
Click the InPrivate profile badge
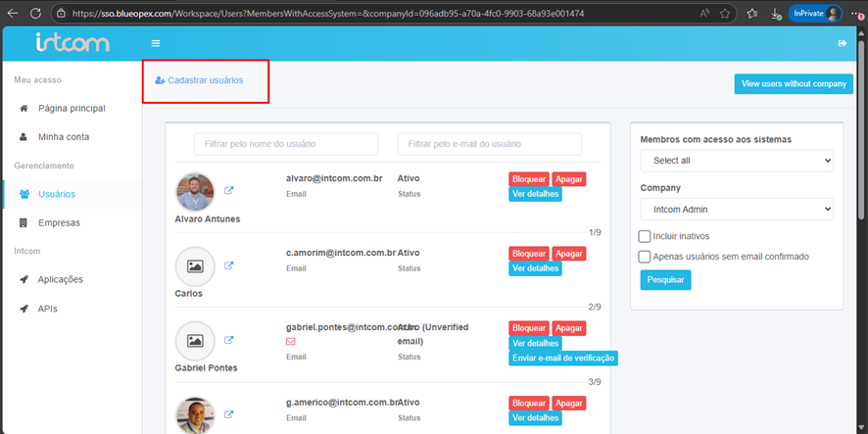pyautogui.click(x=815, y=14)
